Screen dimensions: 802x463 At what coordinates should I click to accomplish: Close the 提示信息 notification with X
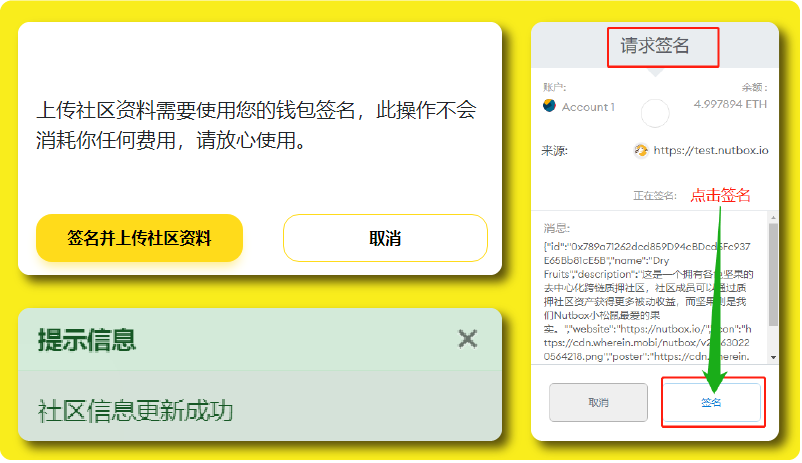(x=467, y=339)
